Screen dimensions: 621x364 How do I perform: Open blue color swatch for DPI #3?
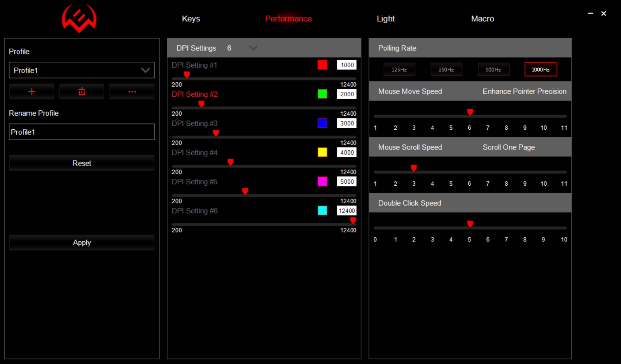coord(322,123)
